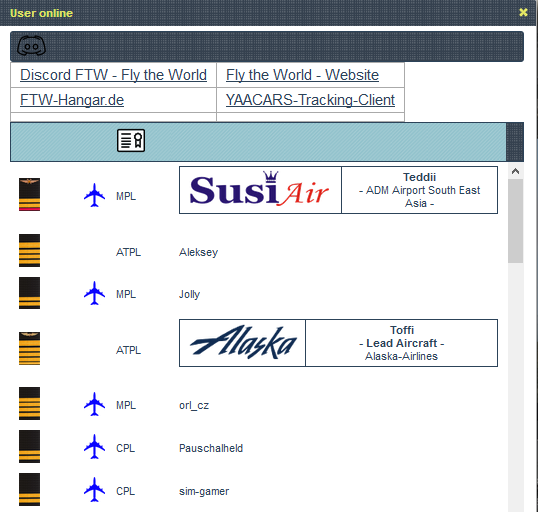Click Teddii's rank epaulette icon

(30, 194)
